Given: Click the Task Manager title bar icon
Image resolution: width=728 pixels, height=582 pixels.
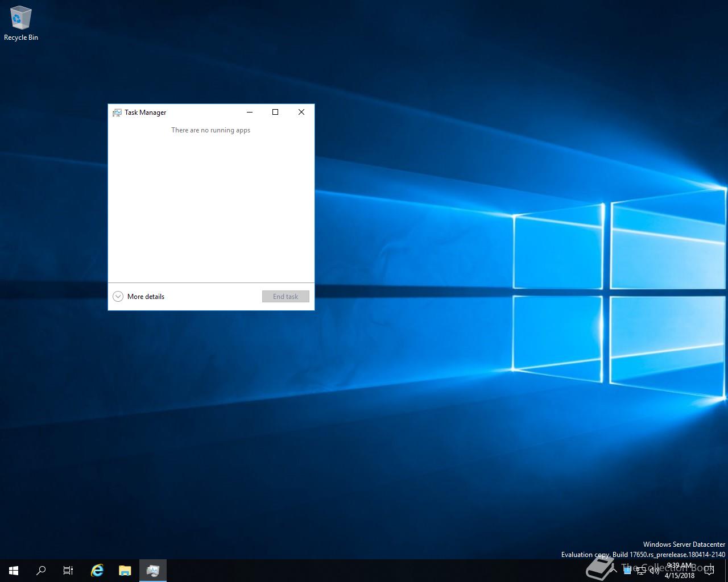Looking at the screenshot, I should coord(117,113).
